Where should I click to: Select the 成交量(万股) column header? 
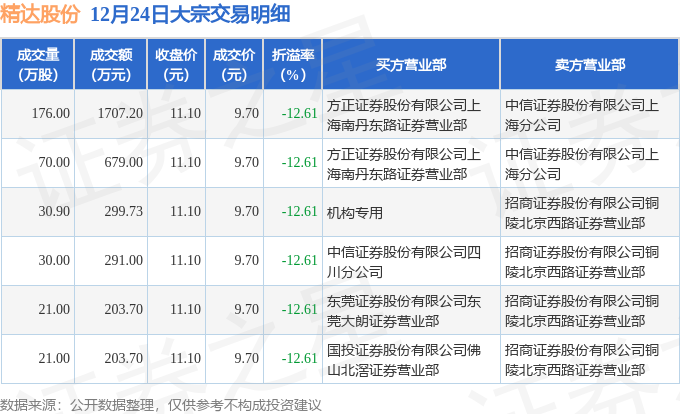(38, 65)
